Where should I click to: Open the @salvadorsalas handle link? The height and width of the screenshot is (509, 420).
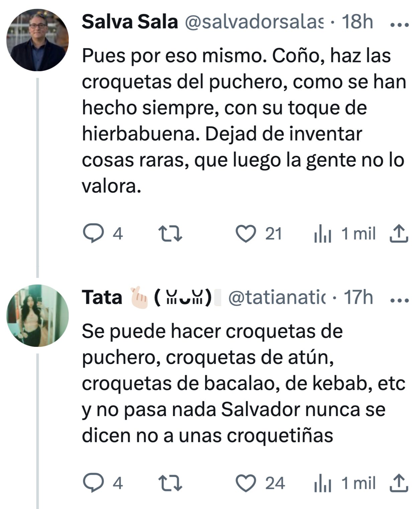point(254,22)
